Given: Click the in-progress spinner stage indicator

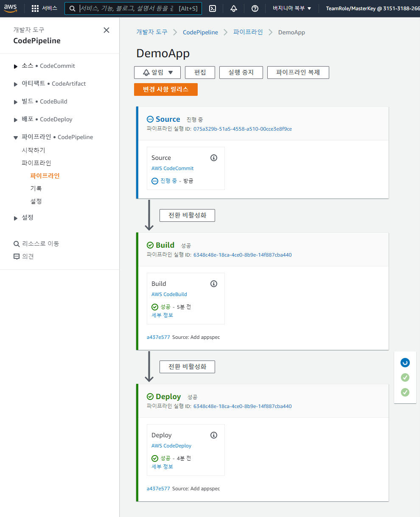Looking at the screenshot, I should [405, 363].
